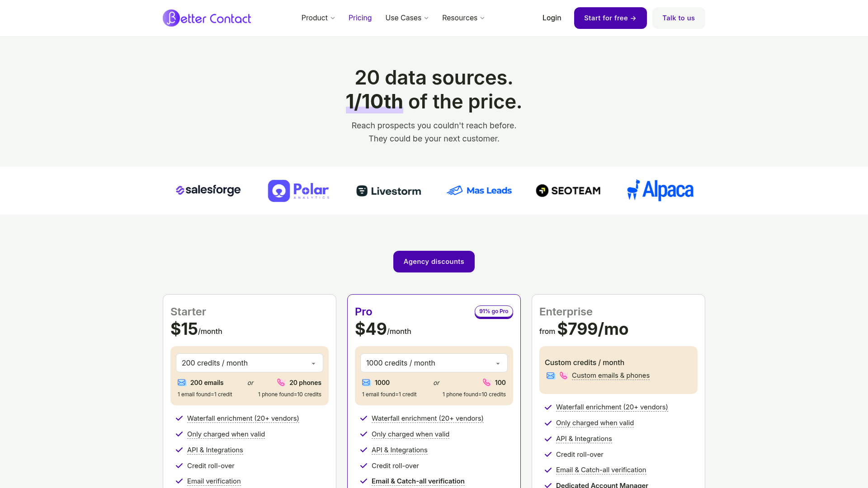The width and height of the screenshot is (868, 488).
Task: Click the Better Contact logo
Action: point(207,18)
